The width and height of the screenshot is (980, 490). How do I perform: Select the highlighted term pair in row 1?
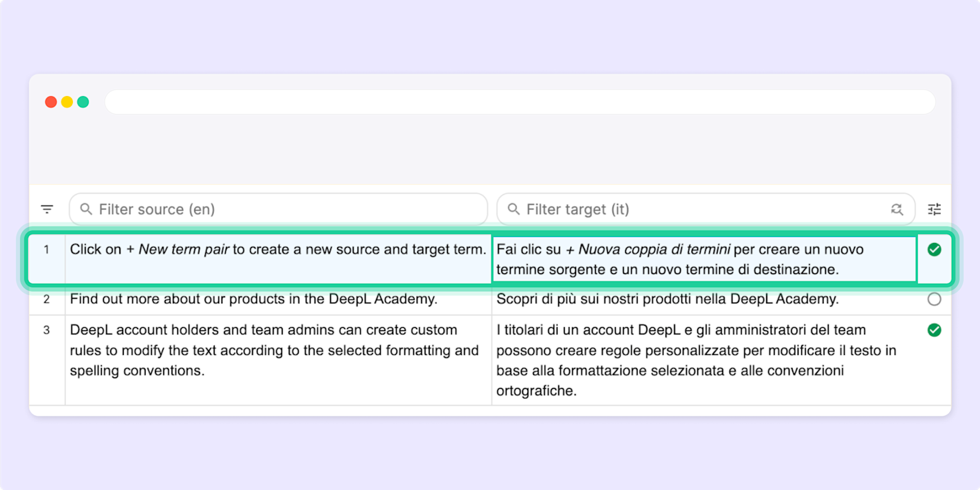pos(278,259)
